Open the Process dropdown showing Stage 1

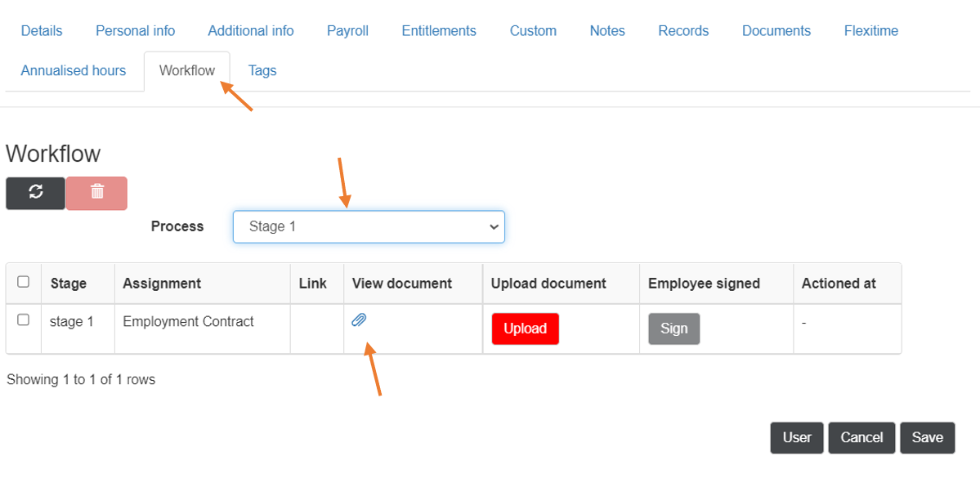368,226
